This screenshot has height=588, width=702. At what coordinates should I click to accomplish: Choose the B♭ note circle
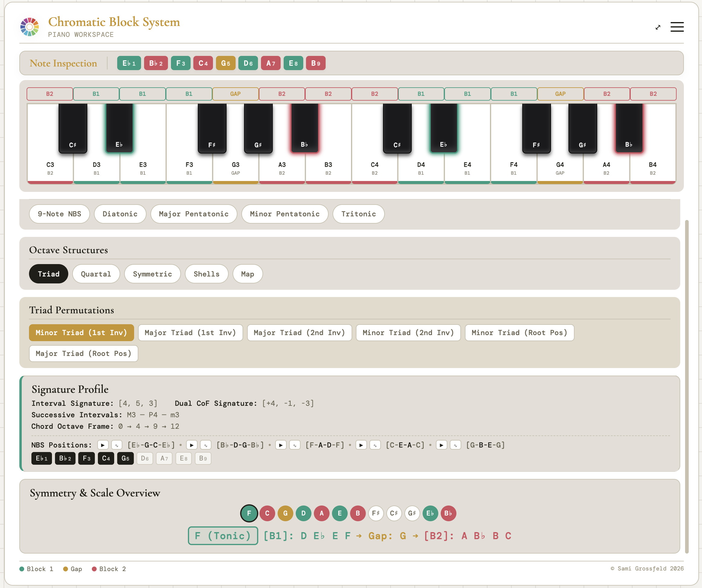(448, 513)
